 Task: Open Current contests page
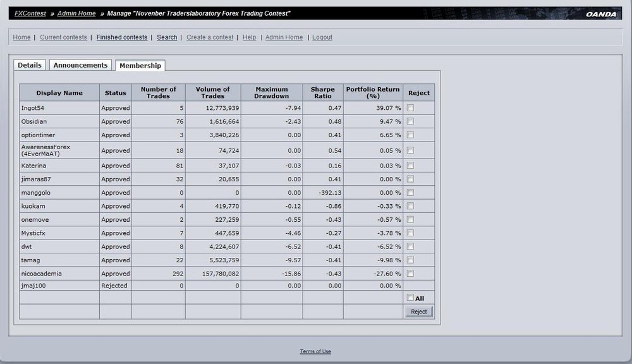[63, 37]
